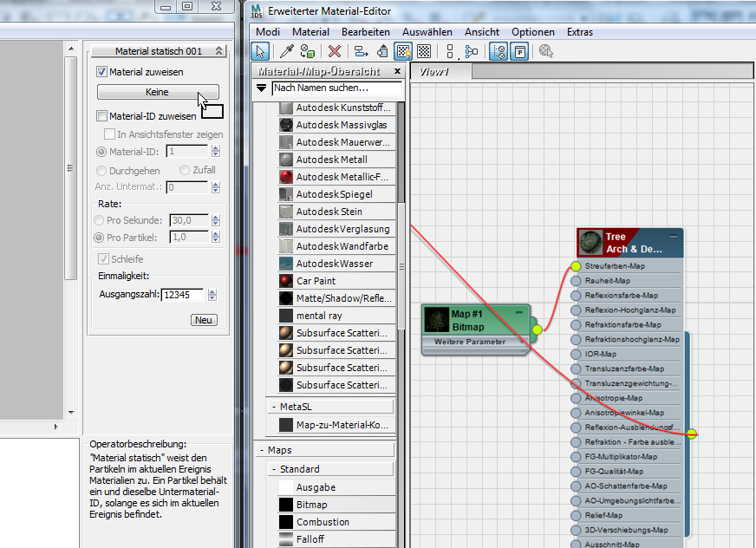The image size is (756, 548).
Task: Open Optionen menu
Action: 533,32
